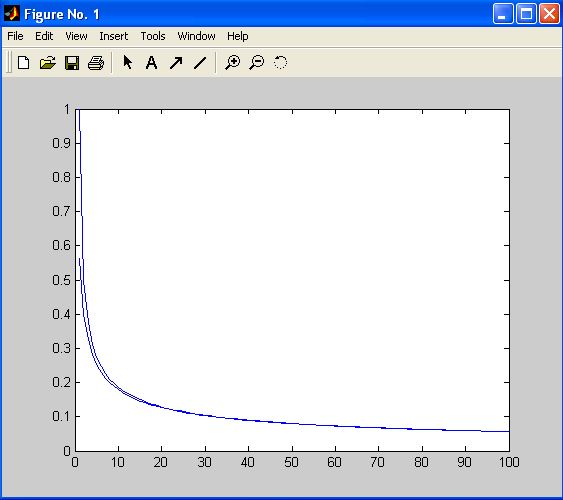This screenshot has height=500, width=563.
Task: Click the y-axis label 0.9
Action: point(61,143)
